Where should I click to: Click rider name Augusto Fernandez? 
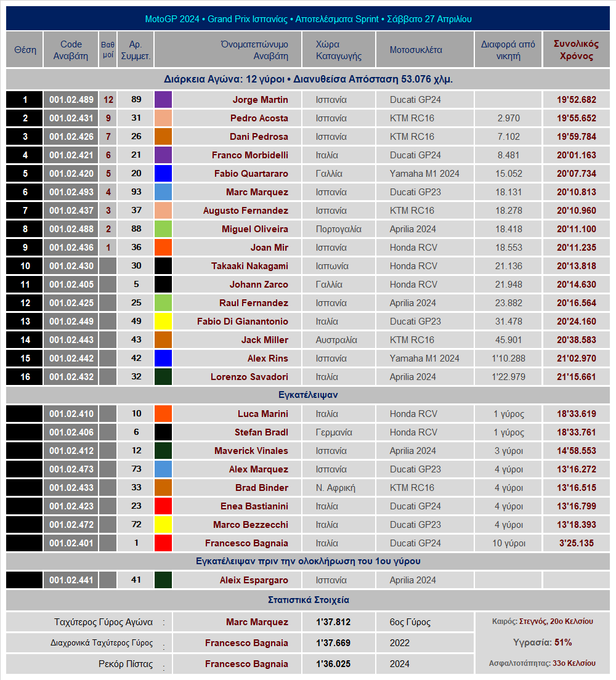(246, 211)
